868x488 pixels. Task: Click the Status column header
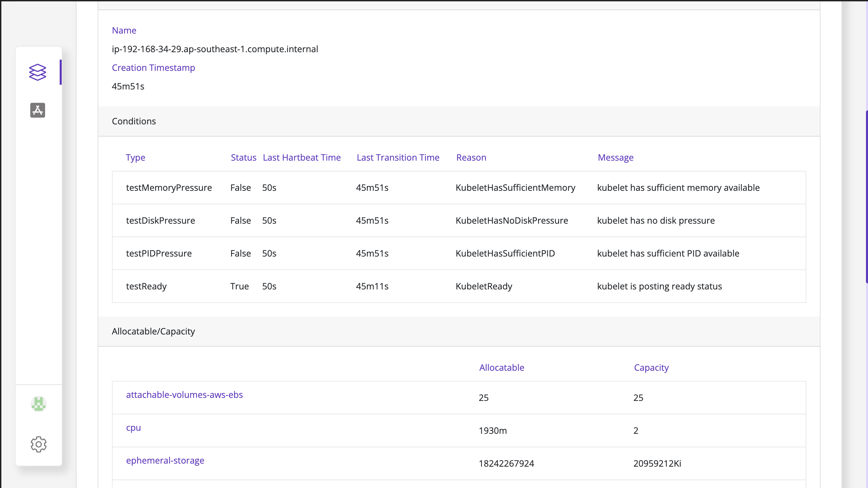243,158
